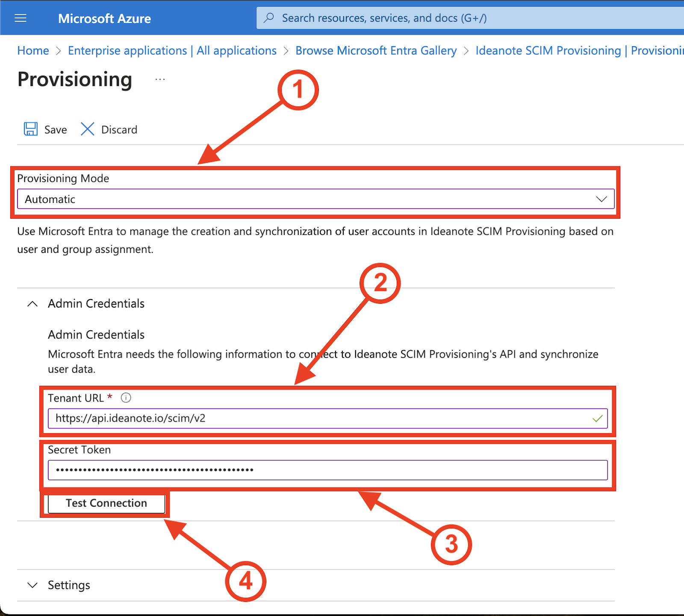Image resolution: width=684 pixels, height=616 pixels.
Task: Expand the Settings section
Action: [32, 585]
